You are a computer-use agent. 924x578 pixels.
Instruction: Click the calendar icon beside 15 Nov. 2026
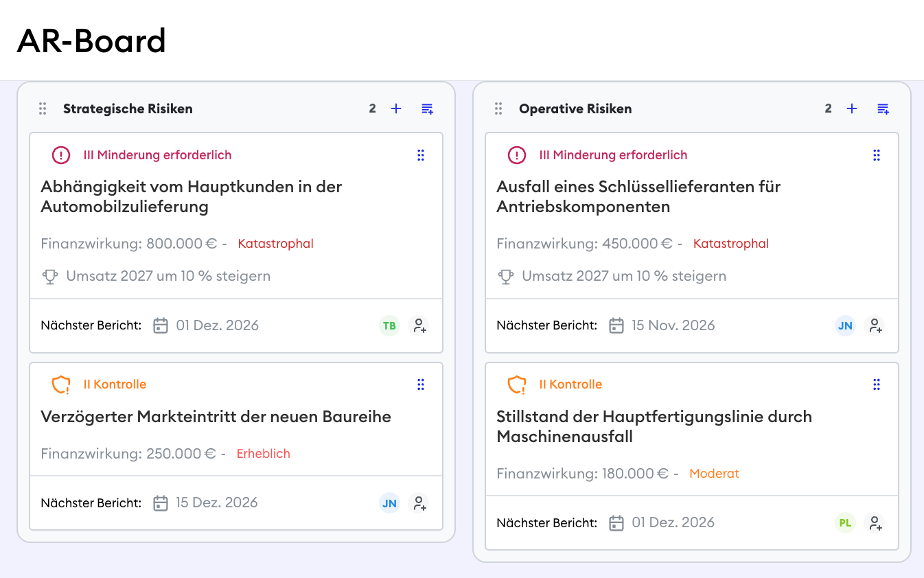pyautogui.click(x=616, y=325)
